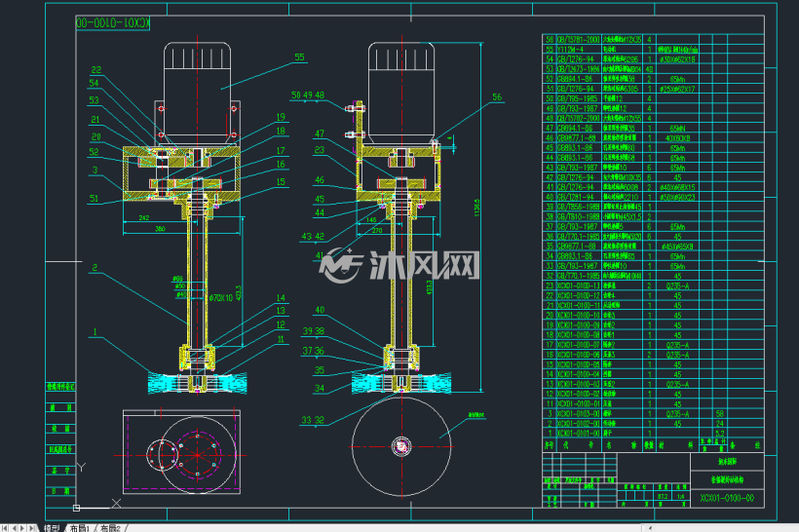Select callout 11 near the brush disc
The height and width of the screenshot is (532, 799).
(281, 339)
